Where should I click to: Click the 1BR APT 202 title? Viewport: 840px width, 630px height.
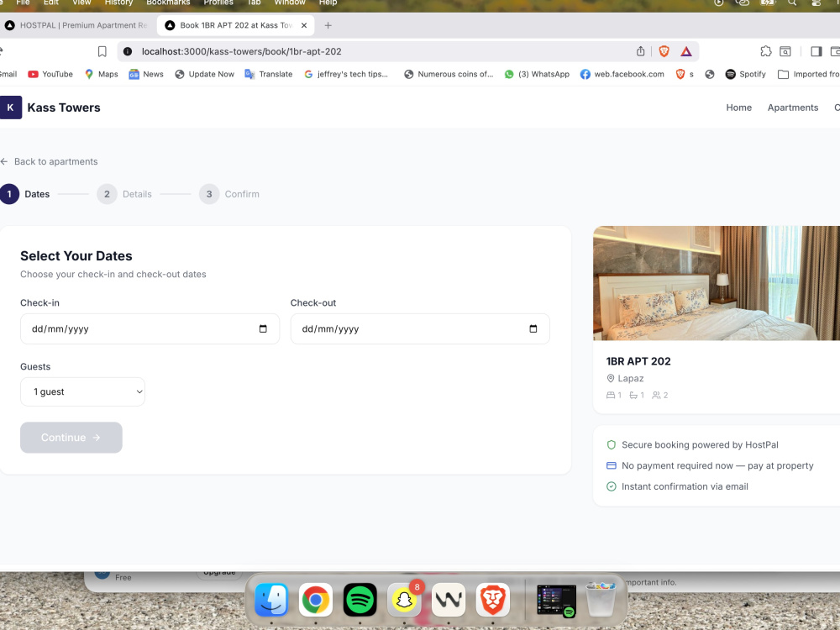coord(638,361)
